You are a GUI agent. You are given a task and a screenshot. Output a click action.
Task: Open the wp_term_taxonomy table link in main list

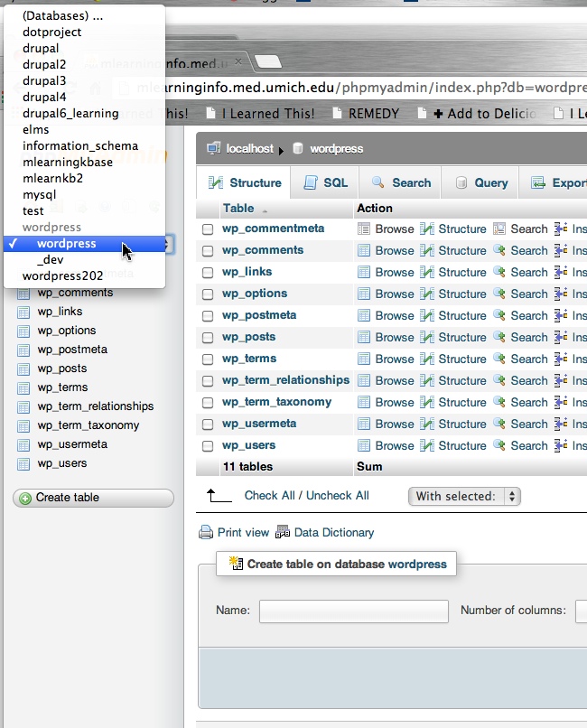(x=276, y=402)
